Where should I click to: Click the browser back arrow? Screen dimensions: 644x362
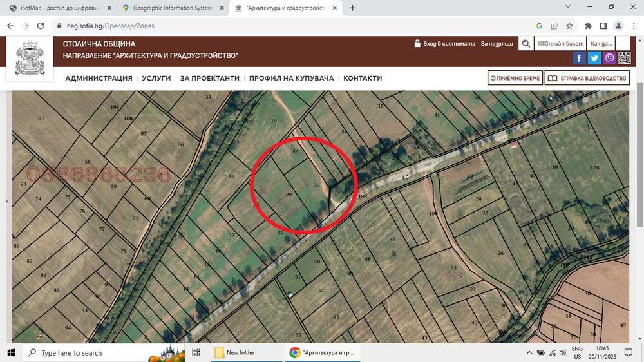(x=10, y=26)
